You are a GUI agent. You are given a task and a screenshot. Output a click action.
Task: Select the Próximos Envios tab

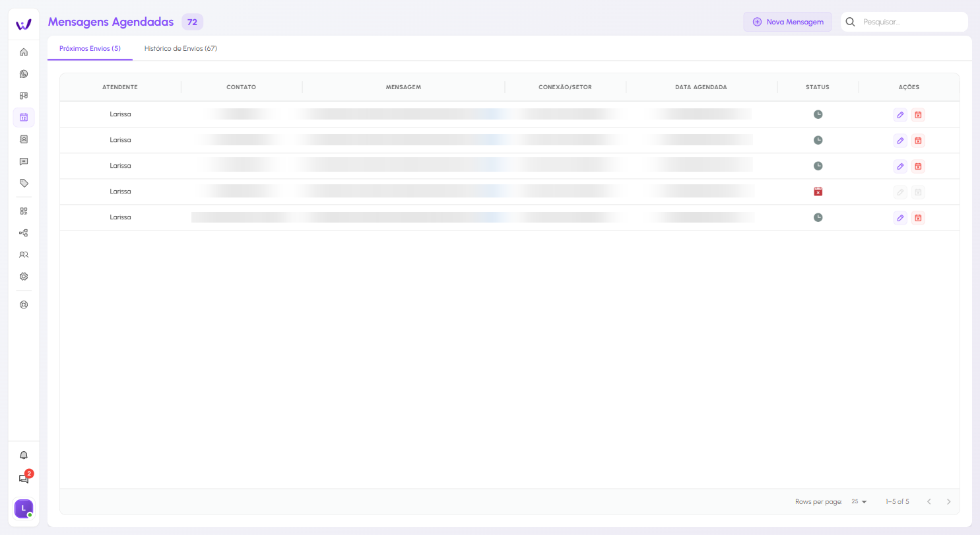click(90, 48)
